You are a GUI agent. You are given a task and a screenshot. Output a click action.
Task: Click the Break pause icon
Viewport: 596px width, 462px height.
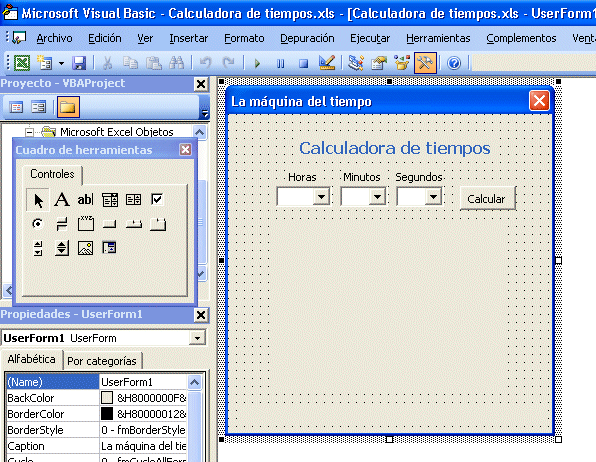pyautogui.click(x=281, y=63)
